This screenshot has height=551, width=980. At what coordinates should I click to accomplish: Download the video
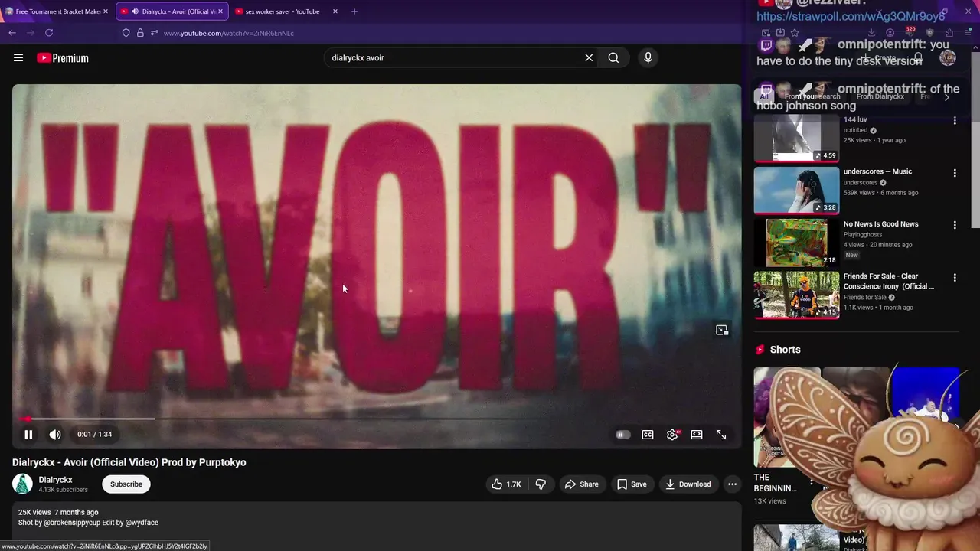pos(688,484)
